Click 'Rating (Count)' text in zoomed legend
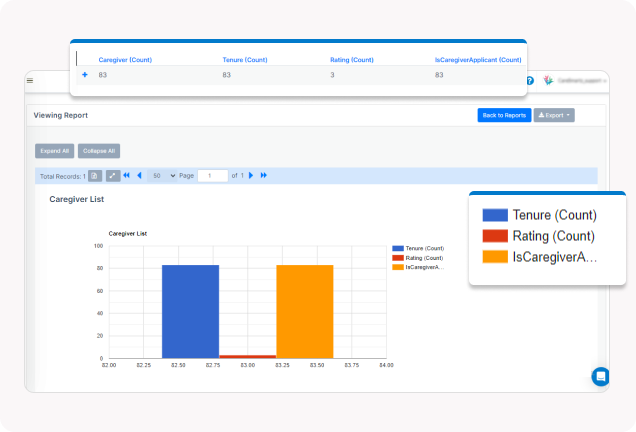636x432 pixels. point(553,236)
